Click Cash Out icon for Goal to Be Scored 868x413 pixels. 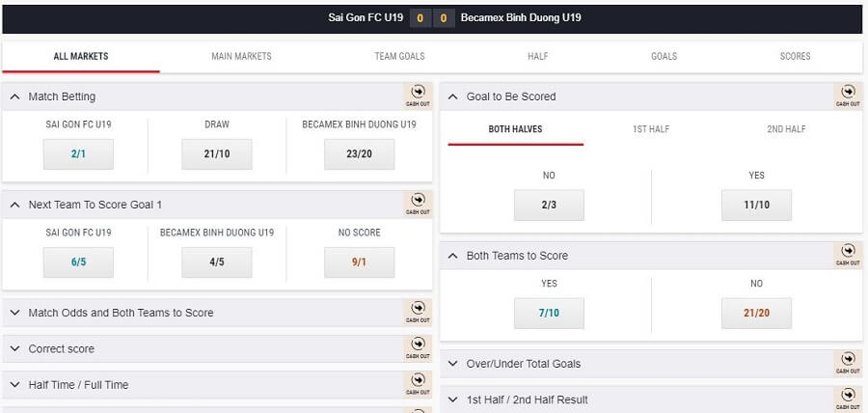pos(848,96)
